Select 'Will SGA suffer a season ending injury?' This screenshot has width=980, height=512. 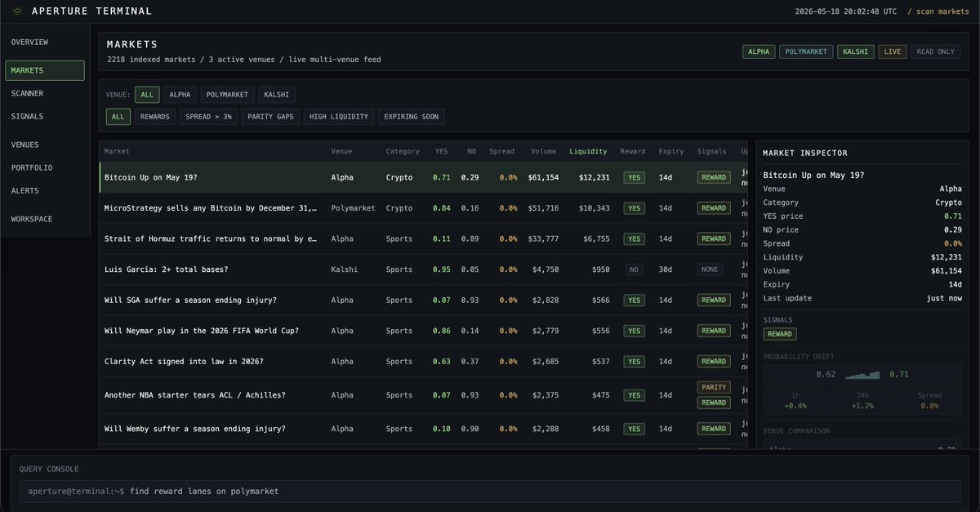coord(423,300)
